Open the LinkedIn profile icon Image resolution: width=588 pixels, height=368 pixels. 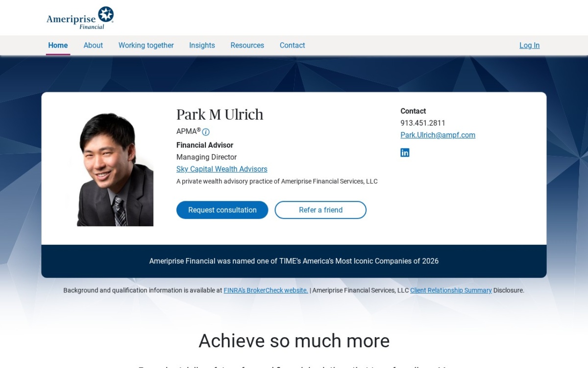coord(405,153)
